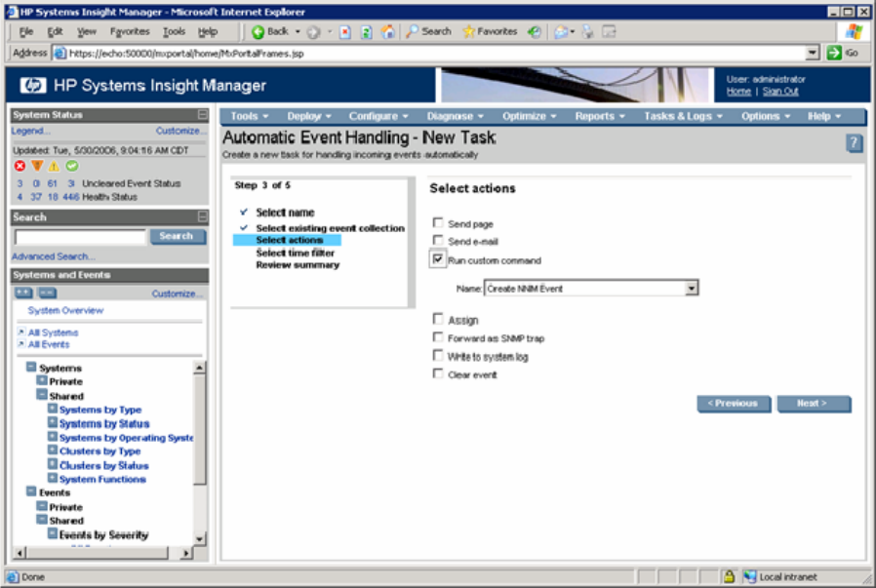Viewport: 876px width, 588px height.
Task: Enable the Clear event checkbox
Action: point(438,373)
